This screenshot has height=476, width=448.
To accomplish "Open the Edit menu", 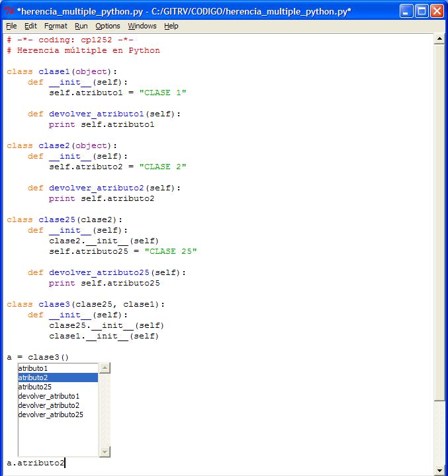I will coord(30,26).
